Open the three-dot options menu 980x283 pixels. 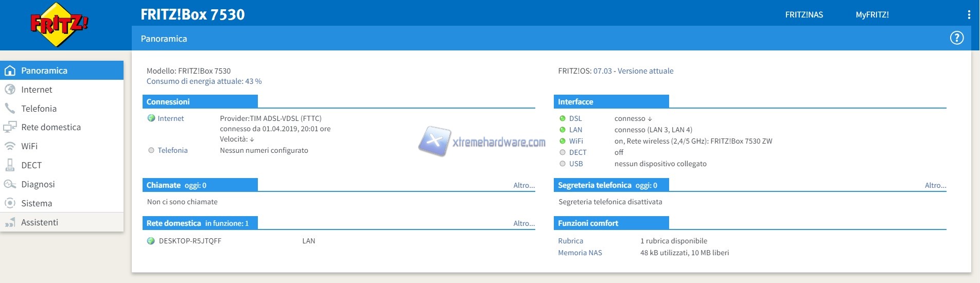(x=969, y=15)
